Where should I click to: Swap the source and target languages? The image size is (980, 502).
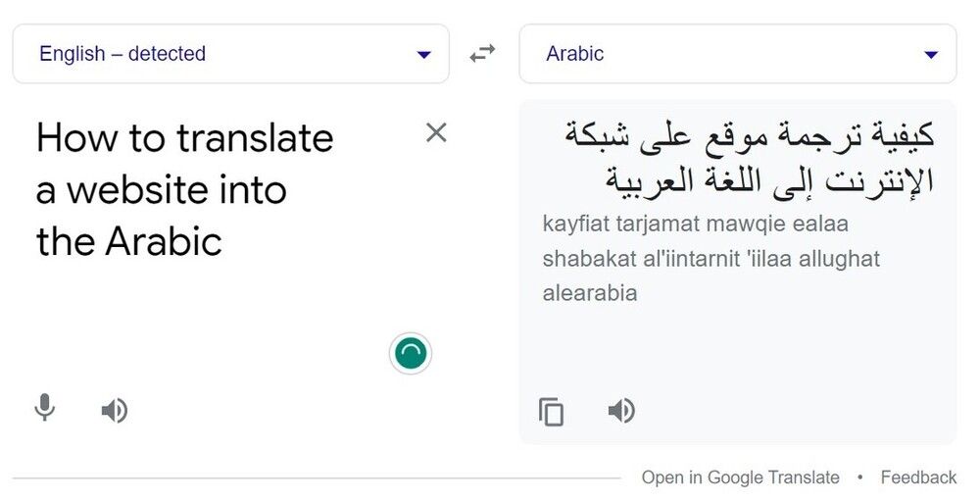click(x=482, y=54)
